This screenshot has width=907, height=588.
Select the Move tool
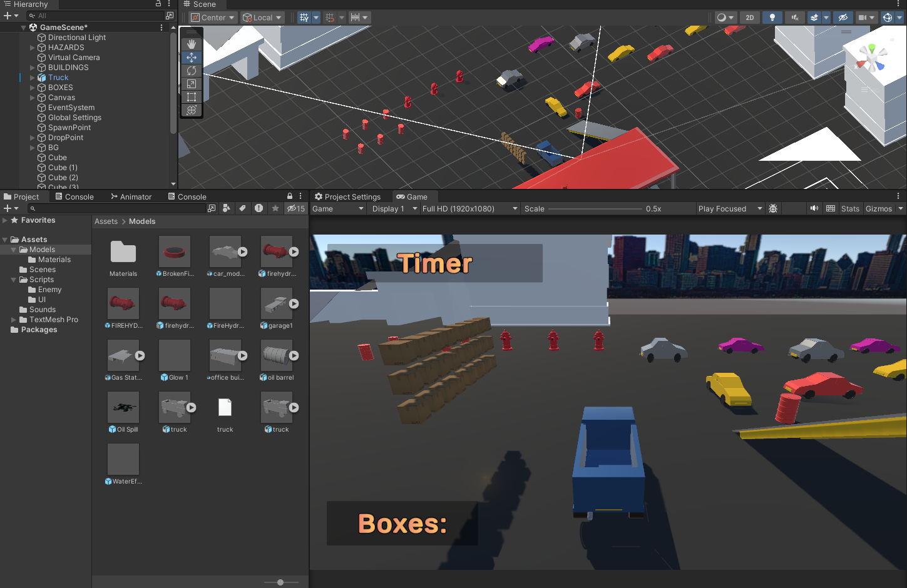192,58
